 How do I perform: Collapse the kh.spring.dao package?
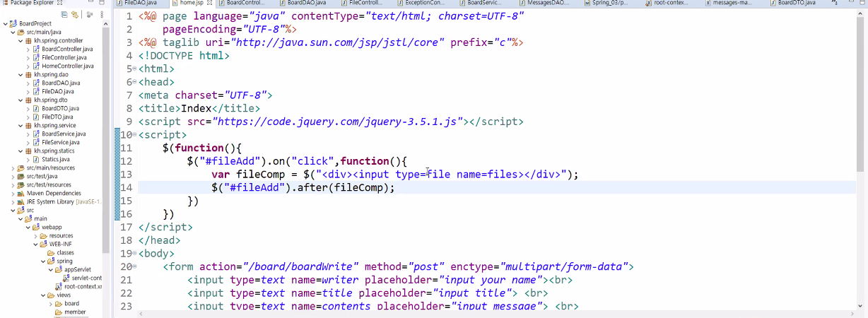coord(20,75)
